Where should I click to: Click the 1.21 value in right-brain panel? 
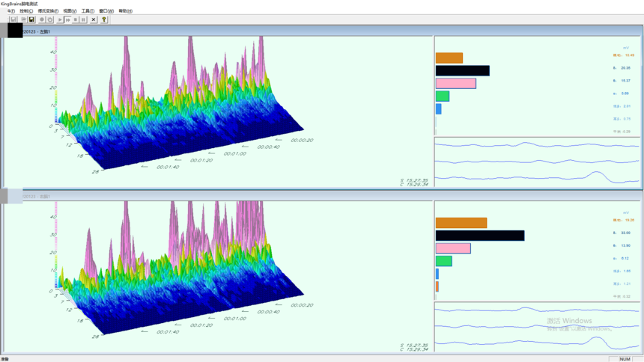(x=627, y=283)
